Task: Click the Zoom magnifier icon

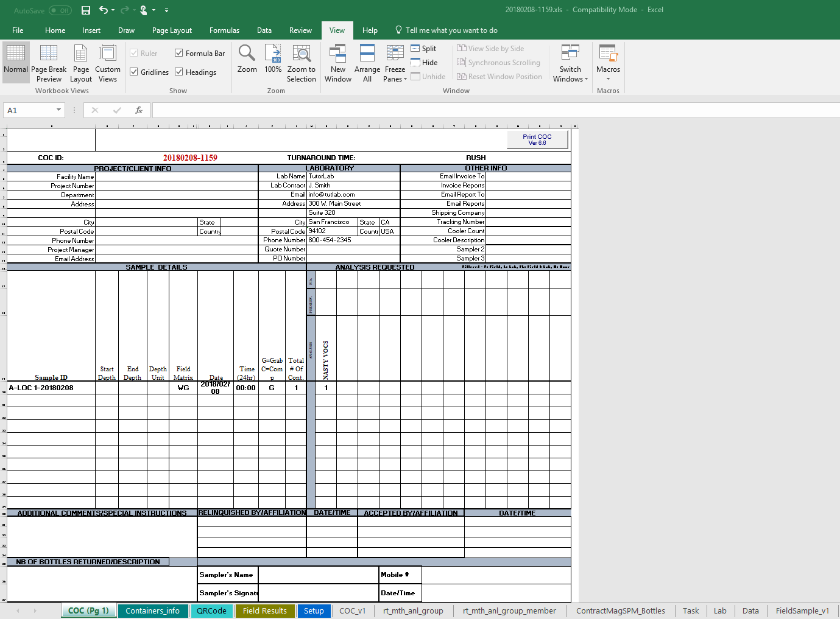Action: pyautogui.click(x=247, y=54)
